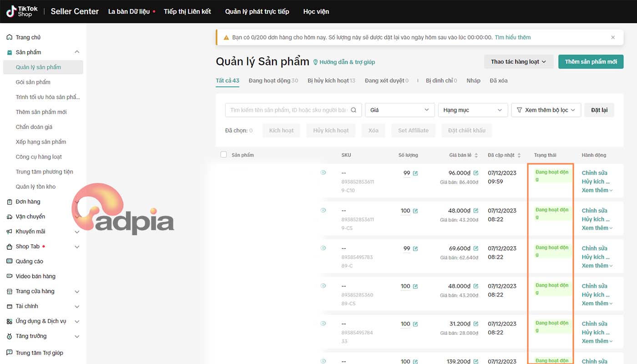
Task: Click the Khuyến mãi megaphone icon
Action: coord(10,232)
